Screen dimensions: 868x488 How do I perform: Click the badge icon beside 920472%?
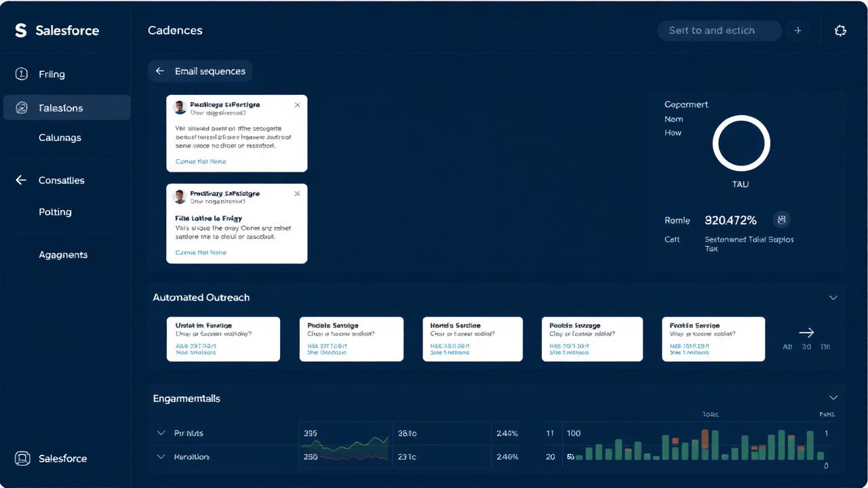782,220
